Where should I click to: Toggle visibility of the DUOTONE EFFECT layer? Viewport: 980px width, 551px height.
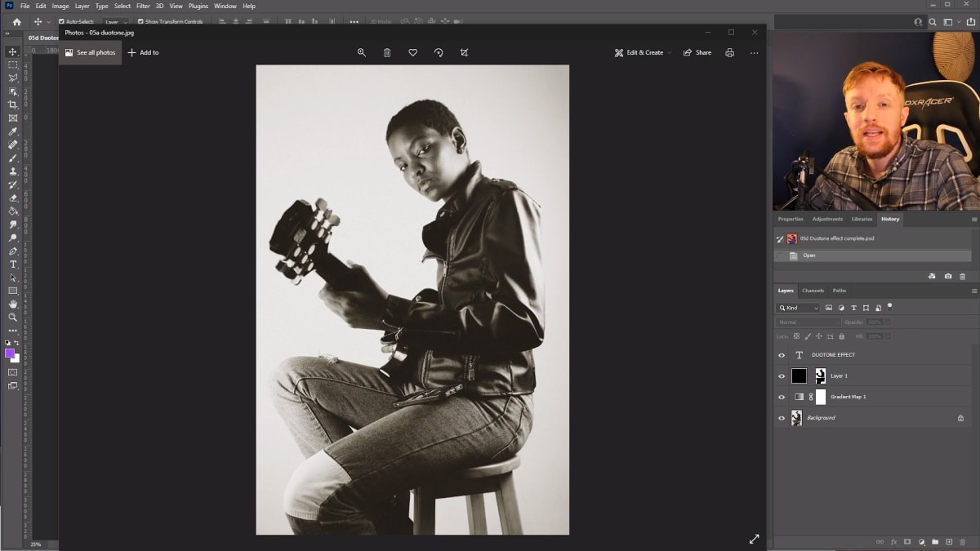(782, 354)
